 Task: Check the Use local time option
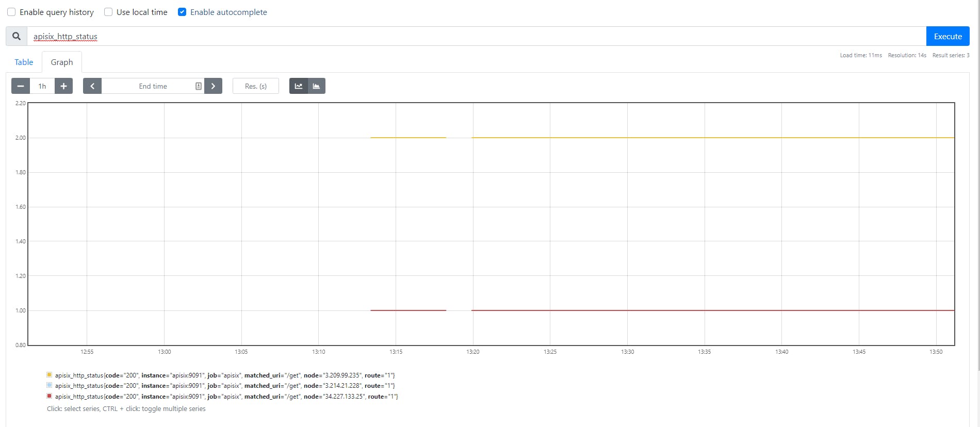[x=108, y=12]
